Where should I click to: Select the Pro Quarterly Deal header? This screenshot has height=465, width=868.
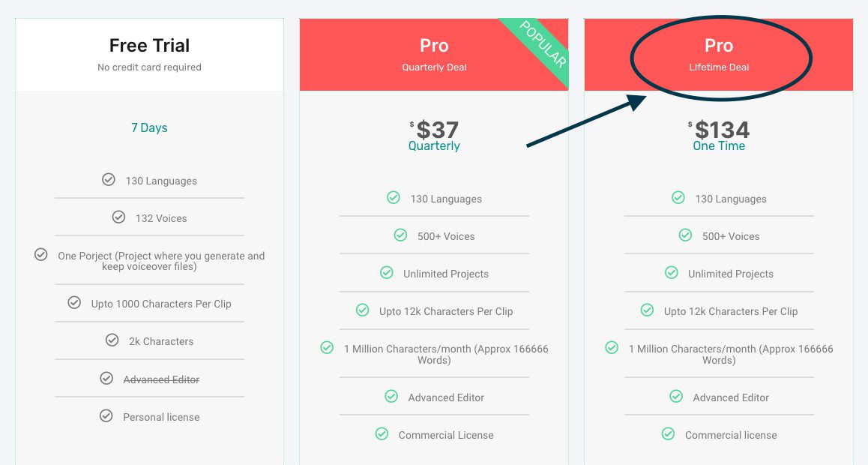tap(434, 54)
